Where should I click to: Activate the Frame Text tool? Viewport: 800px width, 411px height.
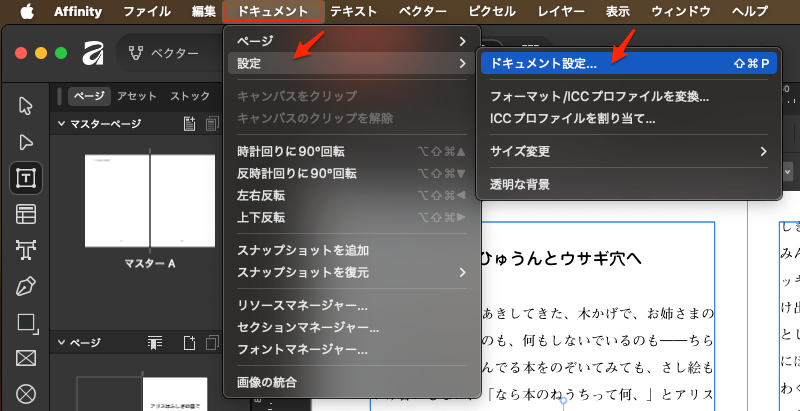click(x=26, y=178)
